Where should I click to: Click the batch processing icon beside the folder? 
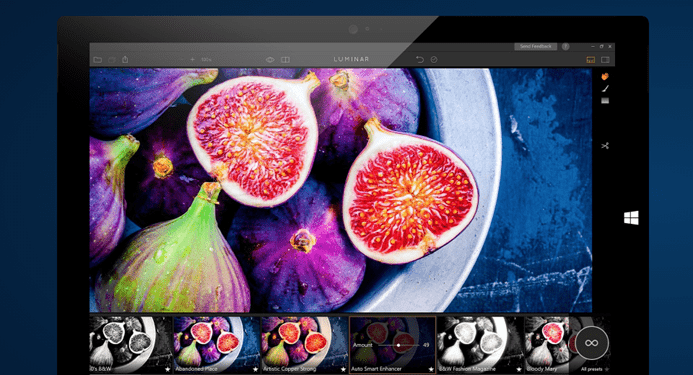pos(112,59)
